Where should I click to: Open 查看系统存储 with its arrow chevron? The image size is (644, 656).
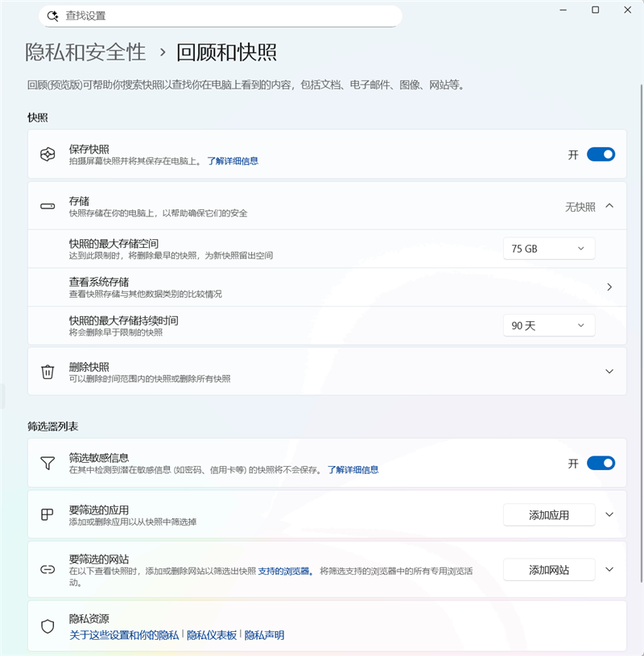[609, 287]
